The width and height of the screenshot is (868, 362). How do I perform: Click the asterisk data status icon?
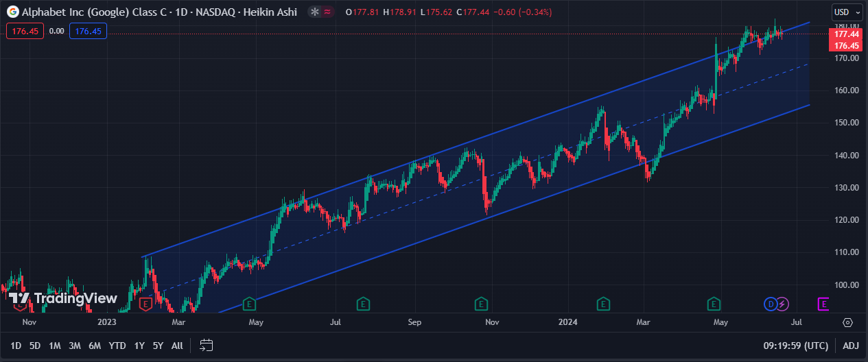[314, 12]
